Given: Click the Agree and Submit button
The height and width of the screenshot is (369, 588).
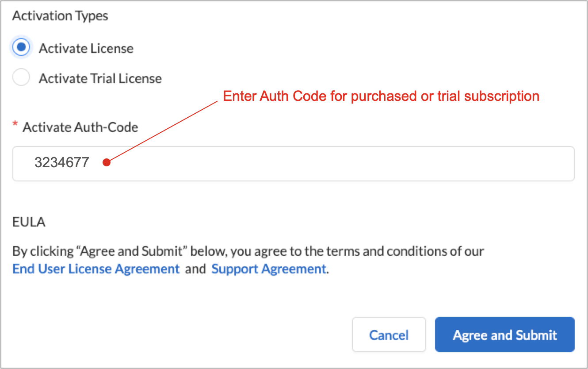Looking at the screenshot, I should [504, 334].
